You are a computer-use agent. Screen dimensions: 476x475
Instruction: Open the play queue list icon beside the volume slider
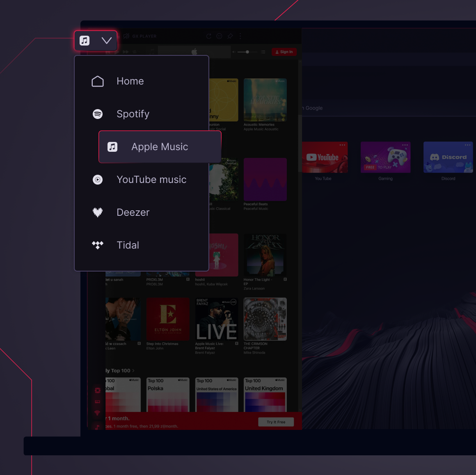point(263,52)
